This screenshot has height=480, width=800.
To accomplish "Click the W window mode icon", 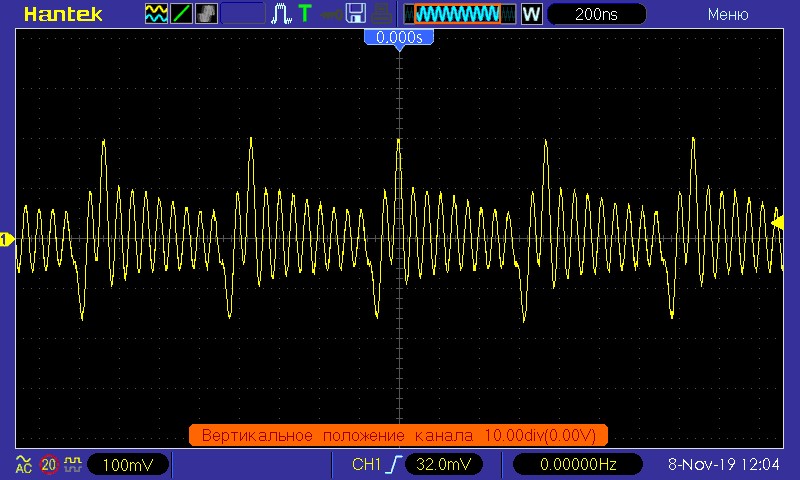I will [531, 14].
